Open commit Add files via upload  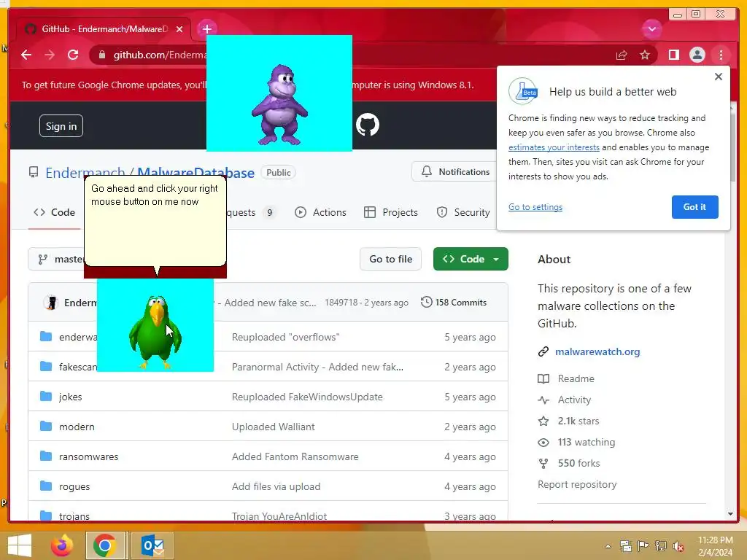(276, 486)
